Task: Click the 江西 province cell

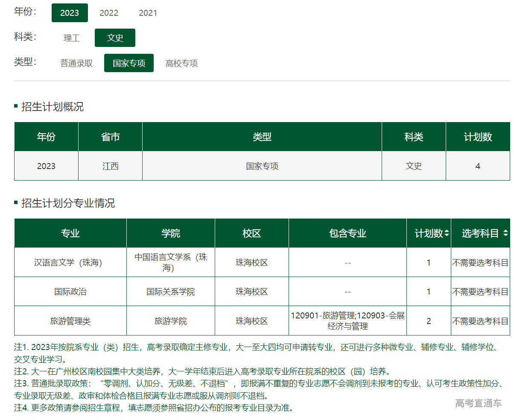Action: tap(111, 166)
